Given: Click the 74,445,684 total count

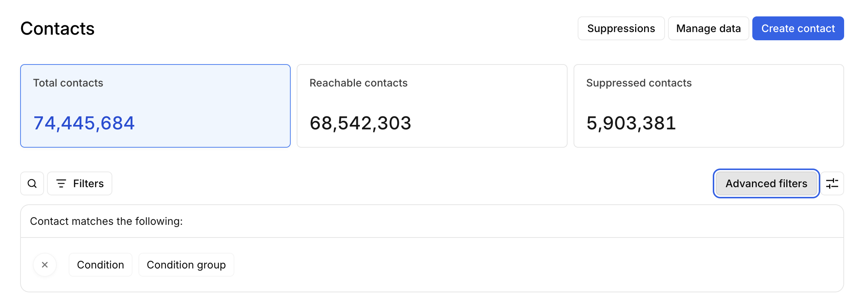Looking at the screenshot, I should click(x=84, y=123).
